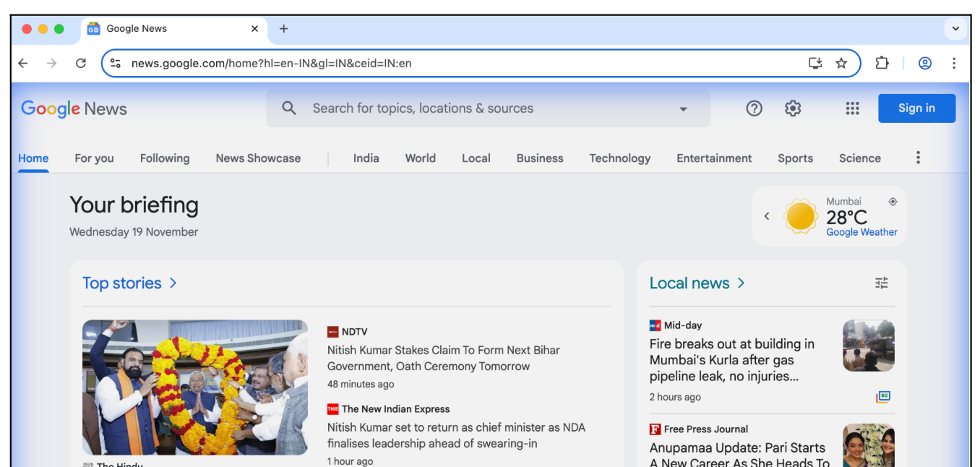
Task: Click the Sign in button
Action: pos(916,108)
